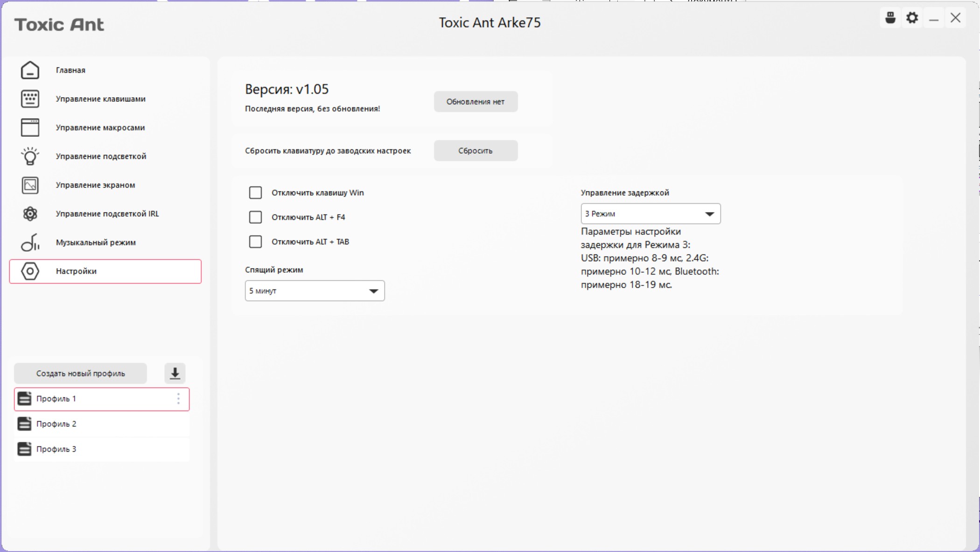980x552 pixels.
Task: Click Создать новый профиль button
Action: tap(80, 374)
